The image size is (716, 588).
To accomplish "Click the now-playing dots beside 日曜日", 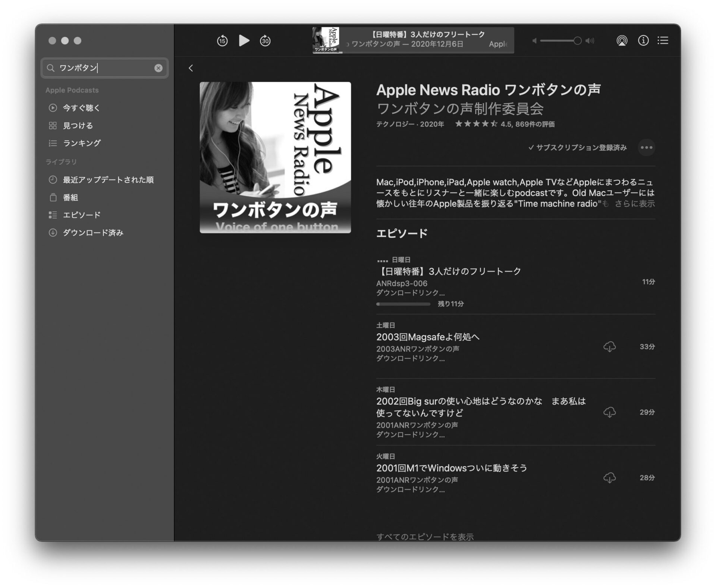I will pyautogui.click(x=382, y=261).
